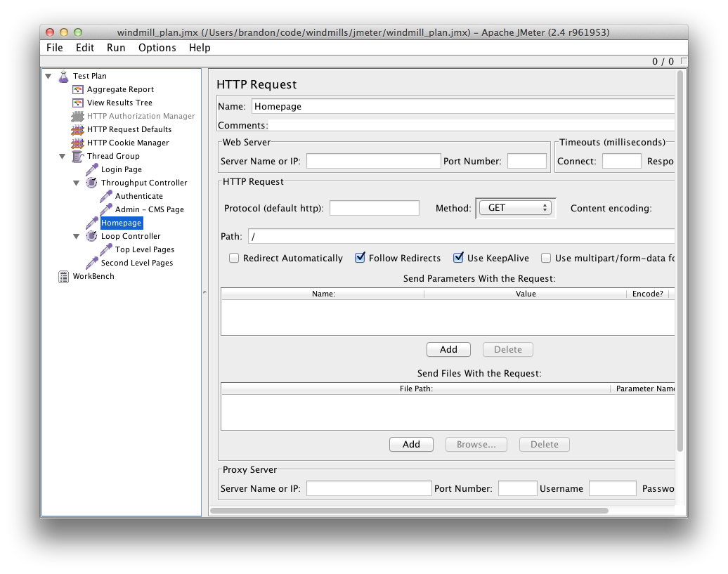Click the Web Server Name or IP field
The width and height of the screenshot is (728, 574).
(373, 161)
